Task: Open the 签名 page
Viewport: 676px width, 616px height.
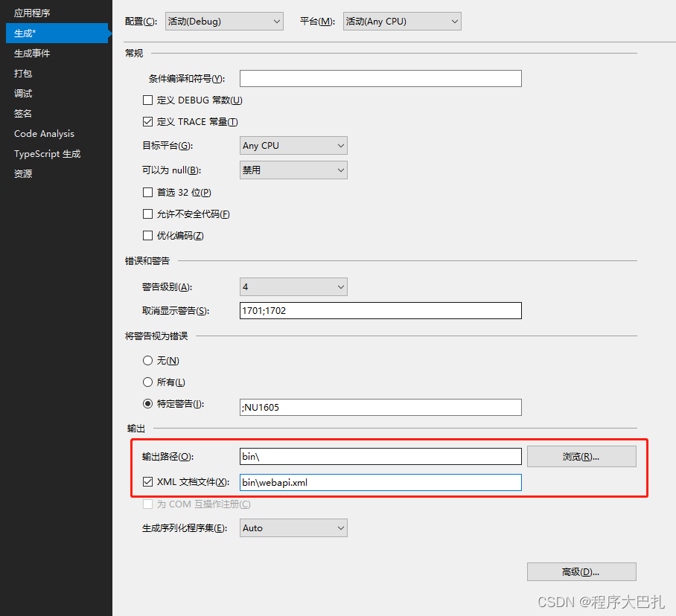Action: pos(23,114)
